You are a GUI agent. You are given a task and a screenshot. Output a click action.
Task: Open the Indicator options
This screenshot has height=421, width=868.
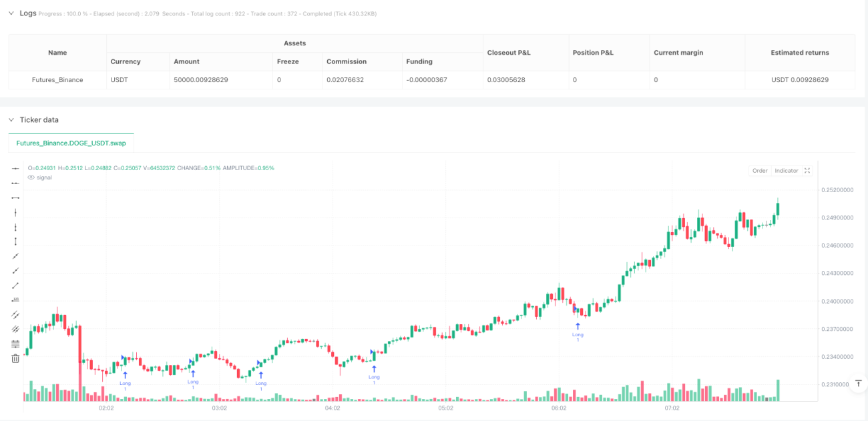pyautogui.click(x=786, y=171)
